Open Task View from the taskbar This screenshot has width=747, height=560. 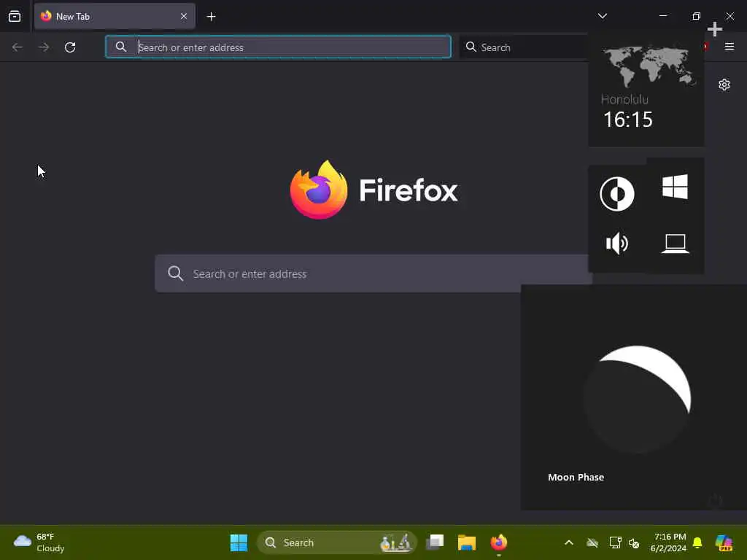pos(435,542)
